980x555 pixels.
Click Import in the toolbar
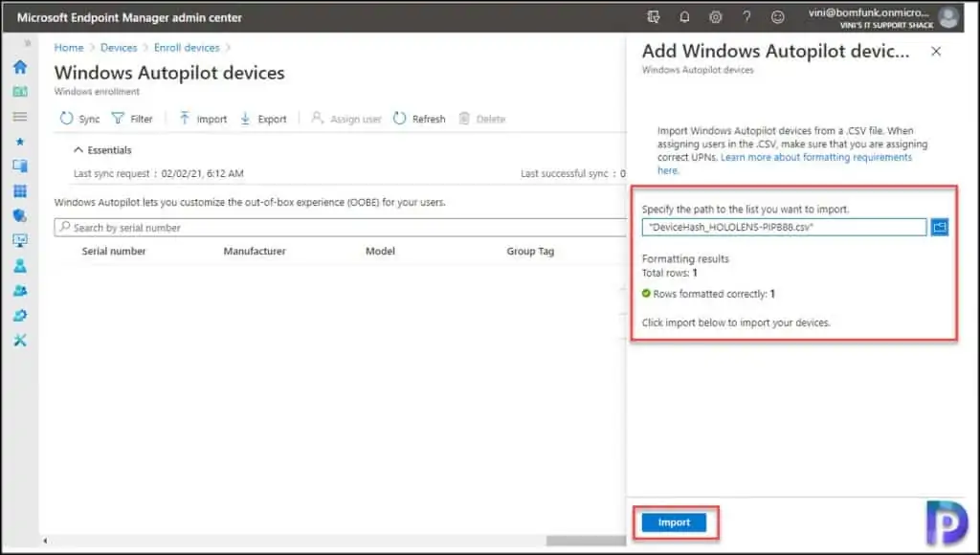click(x=203, y=118)
